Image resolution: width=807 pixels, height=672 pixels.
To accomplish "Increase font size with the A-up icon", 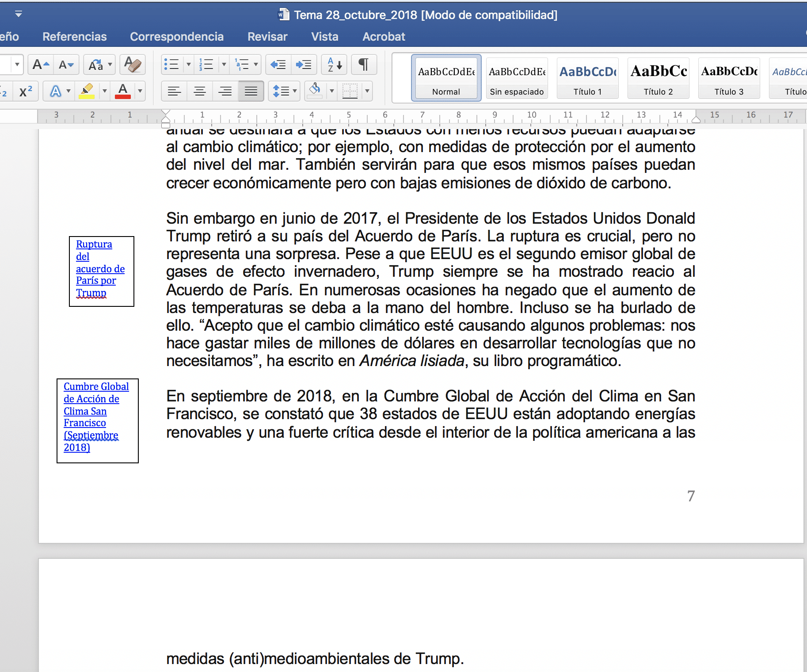I will tap(41, 65).
